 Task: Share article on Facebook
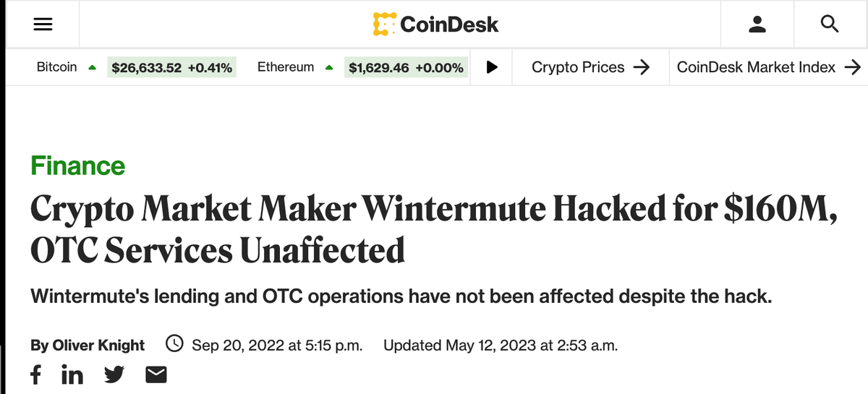(x=35, y=374)
